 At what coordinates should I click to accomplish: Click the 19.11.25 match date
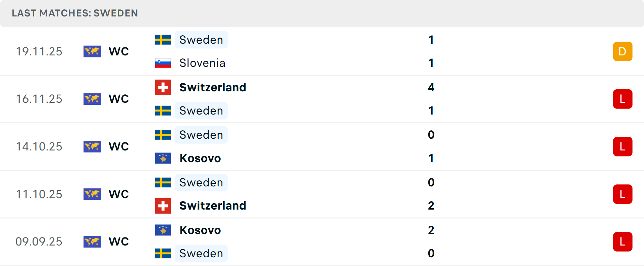[39, 51]
